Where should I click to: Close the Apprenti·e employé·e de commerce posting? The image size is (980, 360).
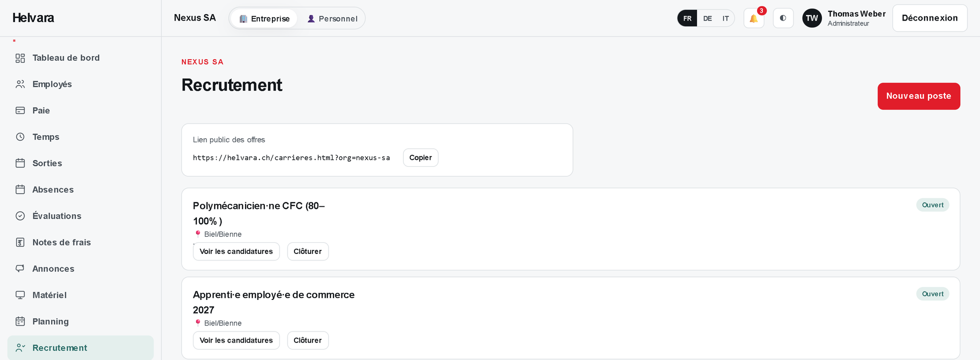pos(307,340)
